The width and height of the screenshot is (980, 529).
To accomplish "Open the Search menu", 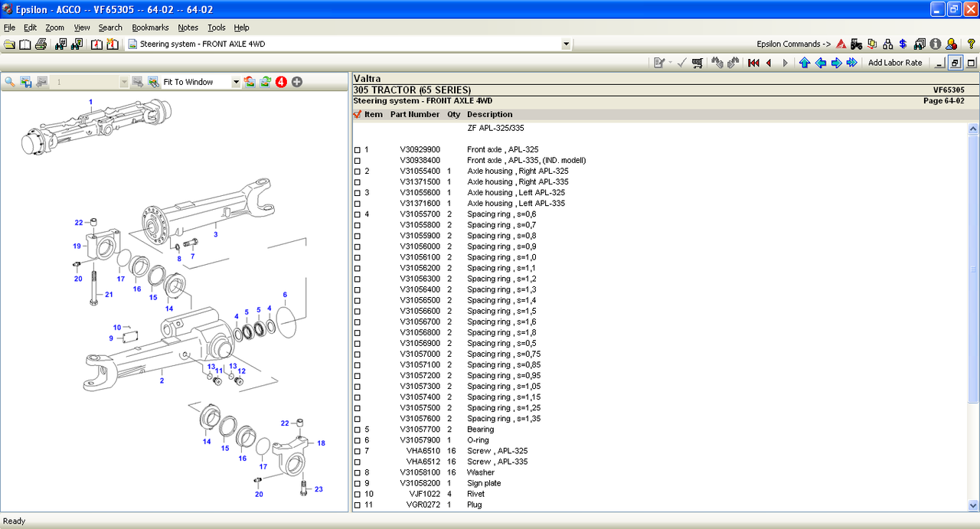I will point(110,28).
